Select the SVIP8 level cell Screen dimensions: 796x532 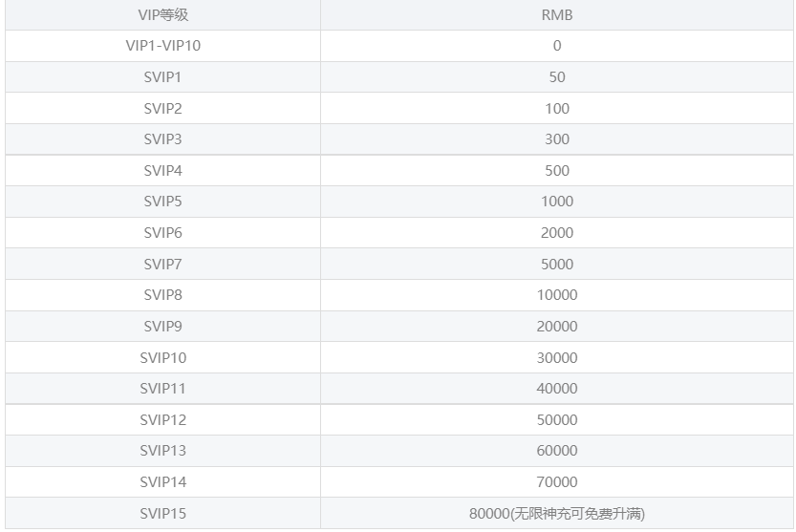(x=162, y=295)
